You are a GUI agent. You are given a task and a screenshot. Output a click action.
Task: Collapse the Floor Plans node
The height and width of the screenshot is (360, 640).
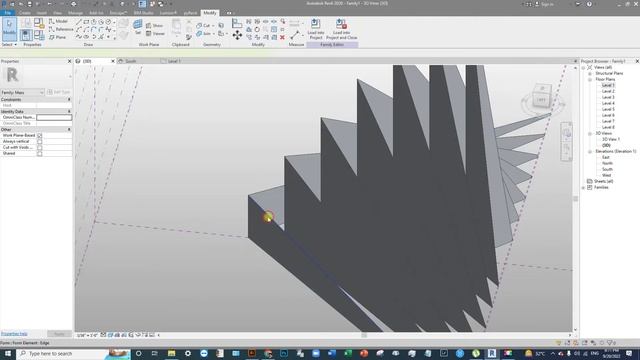[x=590, y=79]
